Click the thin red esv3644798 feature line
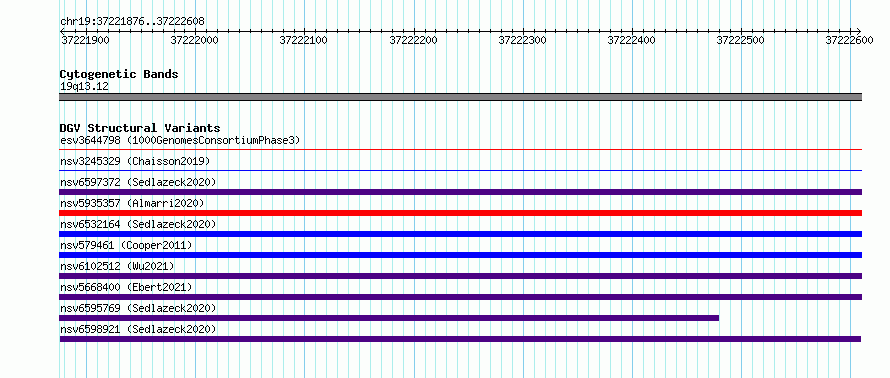 click(x=460, y=150)
